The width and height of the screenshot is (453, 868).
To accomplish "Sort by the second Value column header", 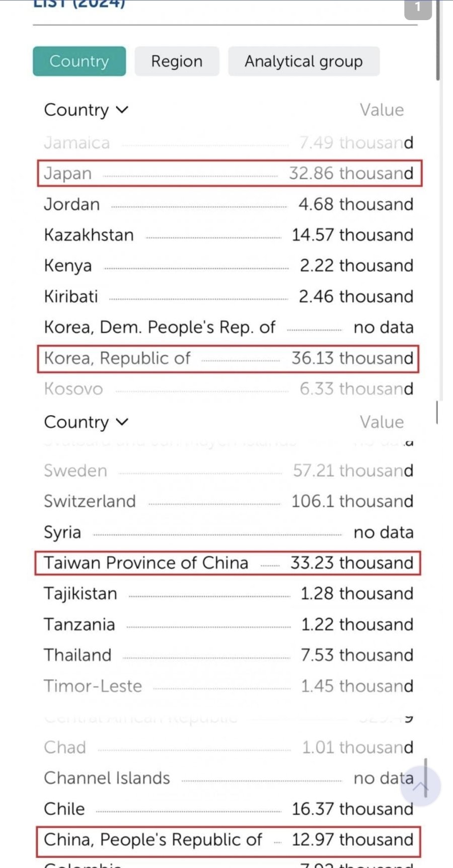I will 382,422.
